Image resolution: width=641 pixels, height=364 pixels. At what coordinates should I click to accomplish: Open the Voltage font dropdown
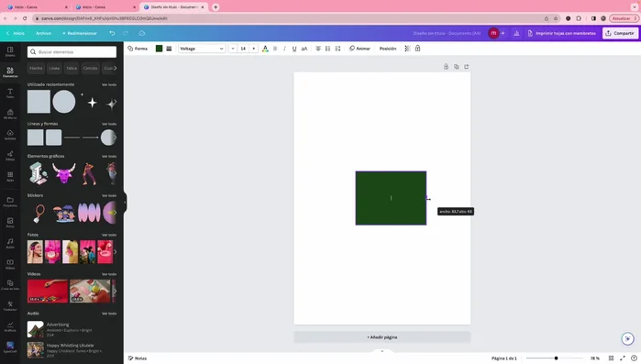202,49
